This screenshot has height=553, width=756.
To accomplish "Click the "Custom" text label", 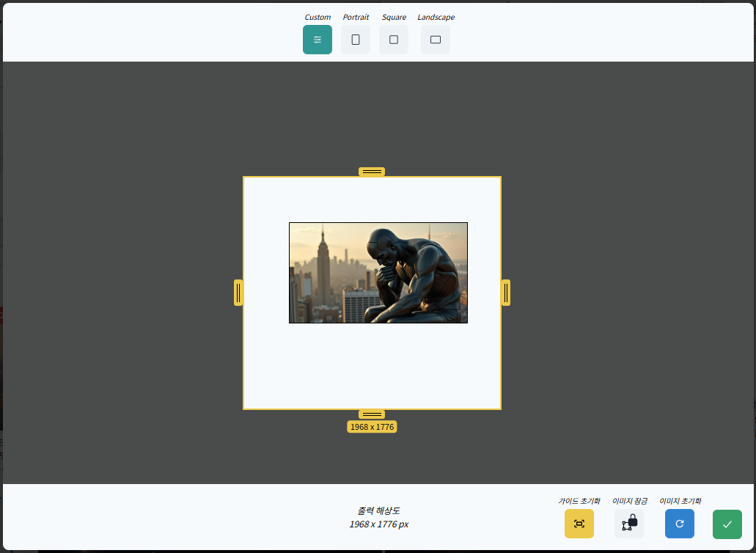I will 318,17.
